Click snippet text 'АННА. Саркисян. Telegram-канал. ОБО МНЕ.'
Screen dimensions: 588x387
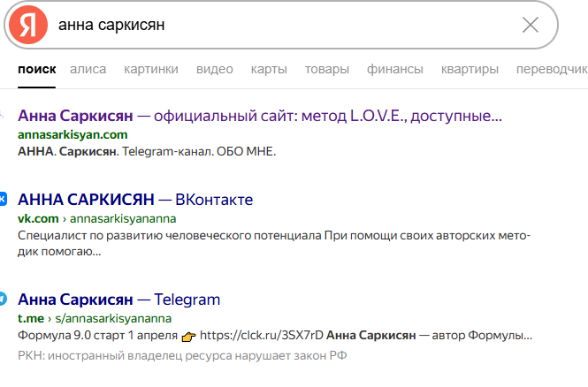(147, 151)
